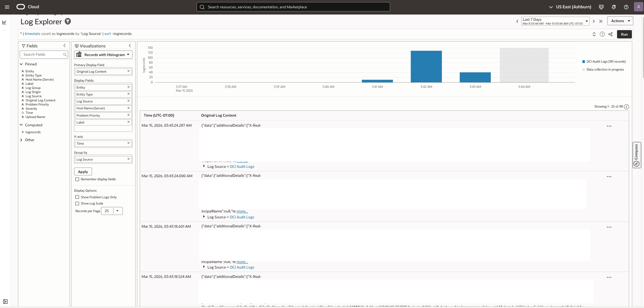Screen dimensions: 644x308
Task: Click into the query text editor
Action: coord(304,34)
